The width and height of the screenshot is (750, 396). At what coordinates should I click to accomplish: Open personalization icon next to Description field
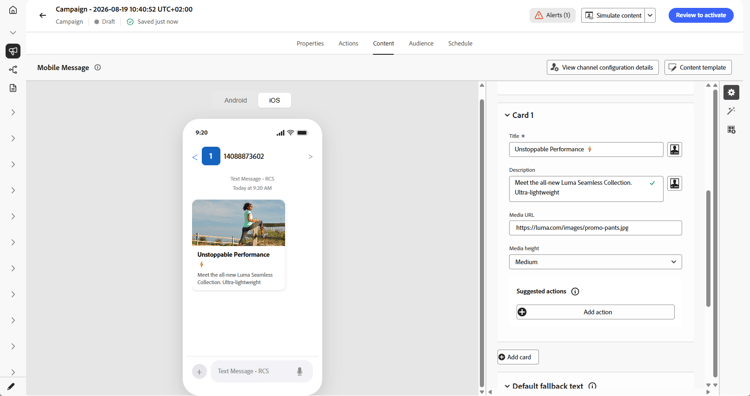[674, 183]
